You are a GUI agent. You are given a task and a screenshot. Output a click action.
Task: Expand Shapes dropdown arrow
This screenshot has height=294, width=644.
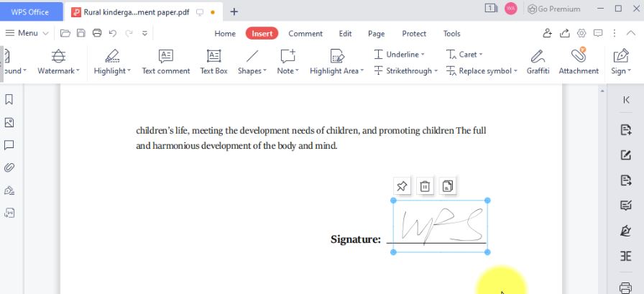pos(264,70)
